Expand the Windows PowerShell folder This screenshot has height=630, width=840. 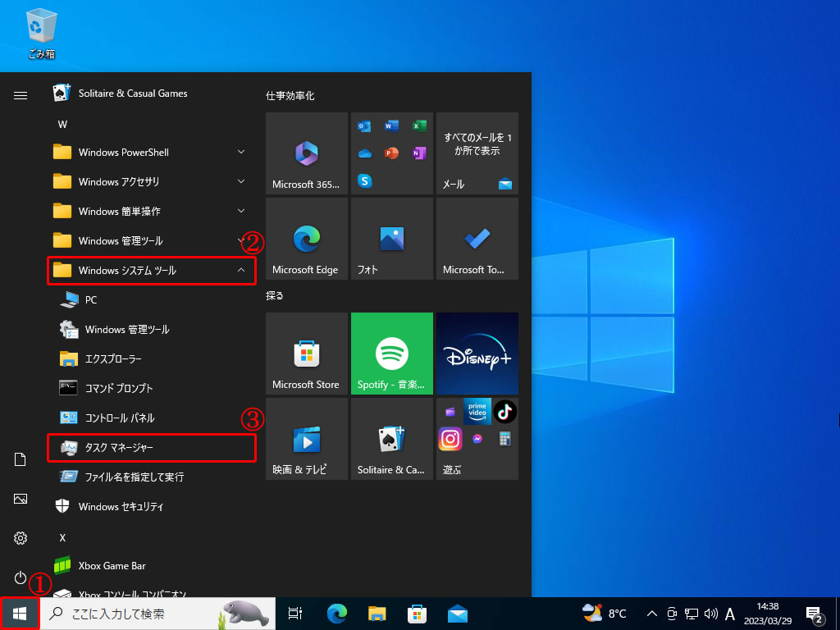coord(152,152)
